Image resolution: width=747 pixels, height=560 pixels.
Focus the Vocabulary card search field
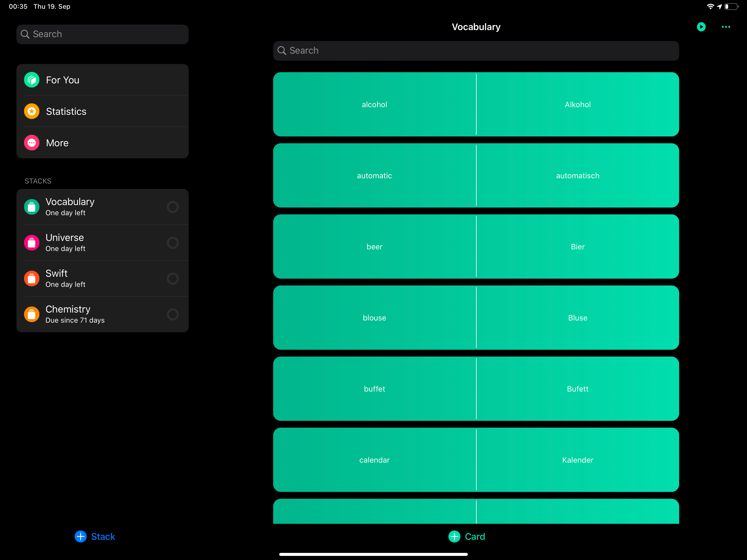[x=476, y=51]
